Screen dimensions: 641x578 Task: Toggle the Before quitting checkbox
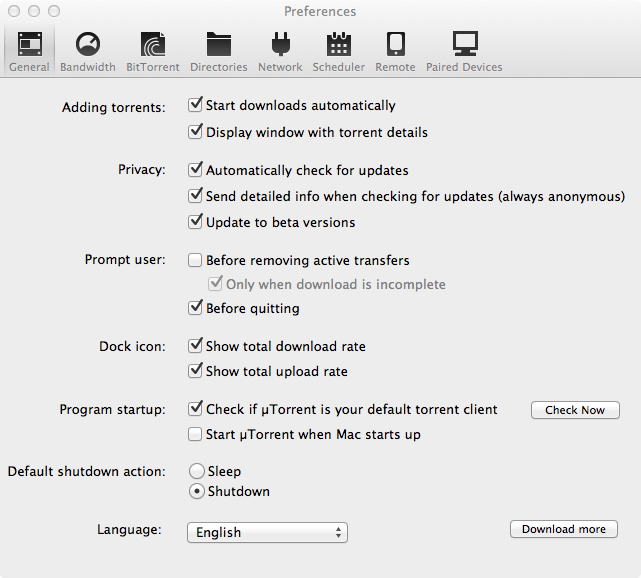pos(195,308)
